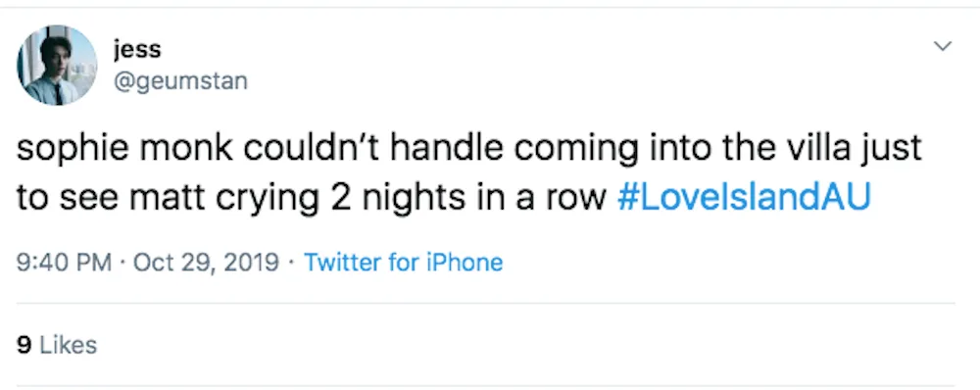This screenshot has height=390, width=980.
Task: Click the Oct 29, 2019 date
Action: [206, 262]
